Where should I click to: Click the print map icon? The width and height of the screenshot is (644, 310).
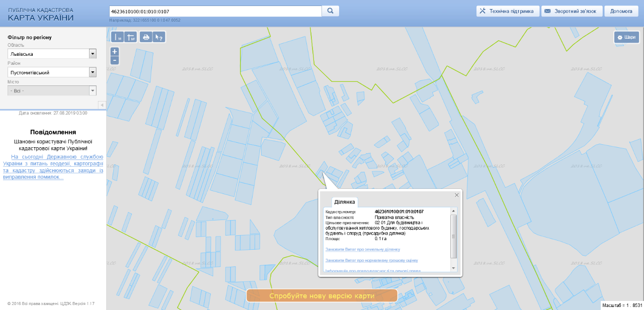[x=146, y=37]
